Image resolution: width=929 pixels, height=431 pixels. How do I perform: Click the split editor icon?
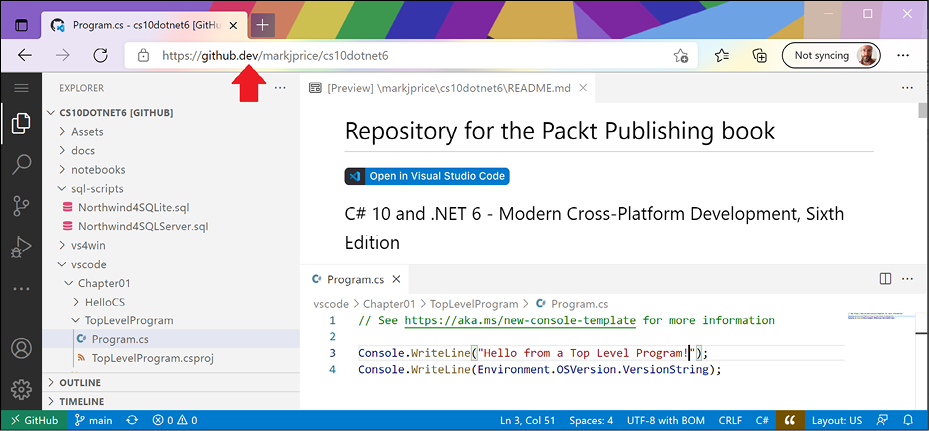pos(885,279)
